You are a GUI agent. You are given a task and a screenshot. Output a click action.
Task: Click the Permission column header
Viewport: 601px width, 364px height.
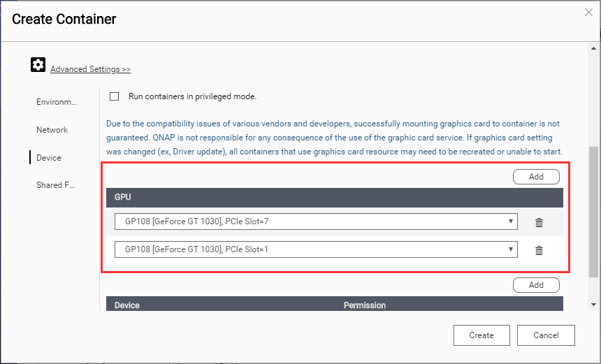(365, 305)
